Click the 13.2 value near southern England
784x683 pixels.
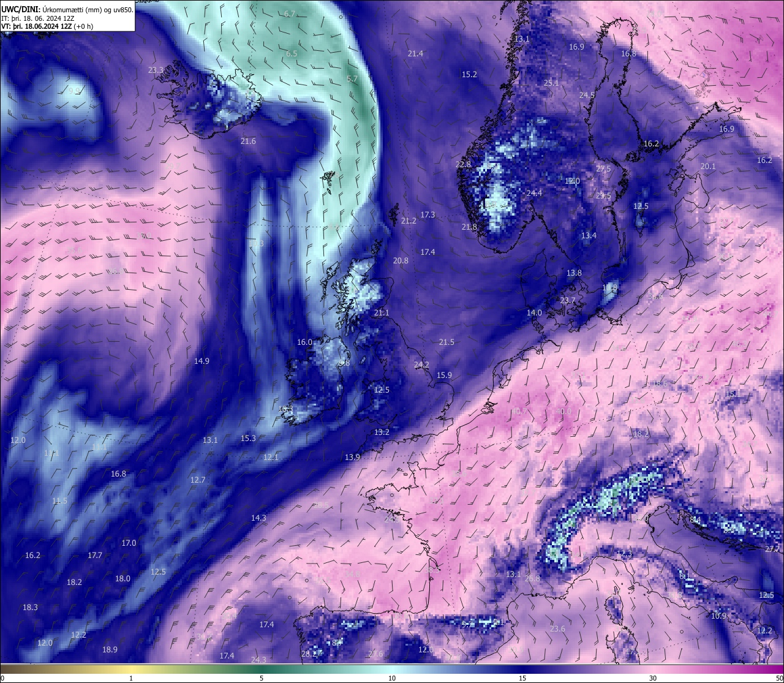(x=382, y=432)
